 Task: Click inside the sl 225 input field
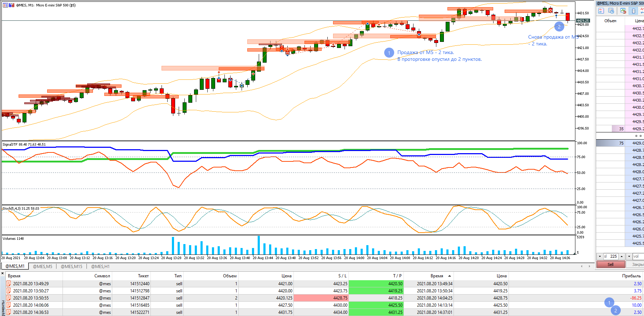click(x=611, y=256)
